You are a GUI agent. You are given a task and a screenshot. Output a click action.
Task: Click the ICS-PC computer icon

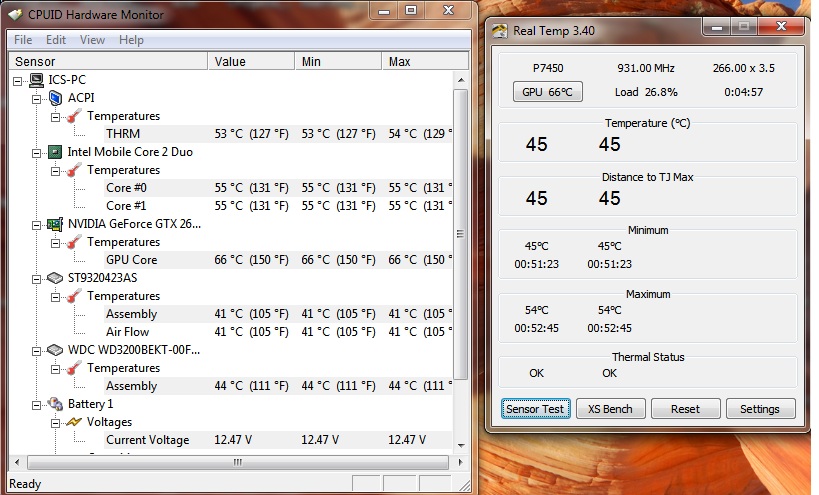[36, 80]
